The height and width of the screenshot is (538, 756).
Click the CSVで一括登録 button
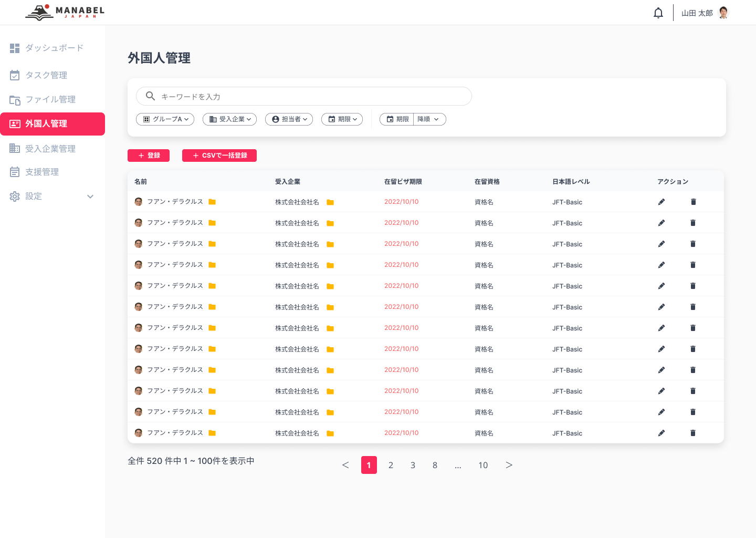219,156
